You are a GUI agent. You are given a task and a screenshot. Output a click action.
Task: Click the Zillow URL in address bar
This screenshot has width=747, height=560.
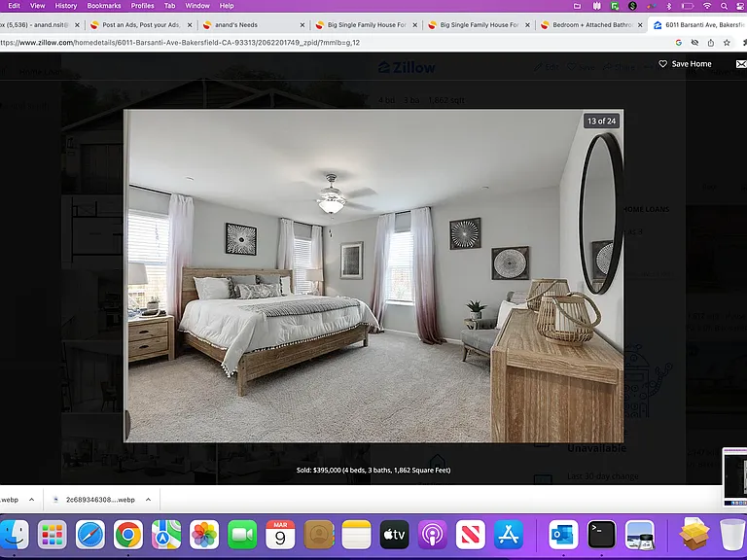(180, 43)
